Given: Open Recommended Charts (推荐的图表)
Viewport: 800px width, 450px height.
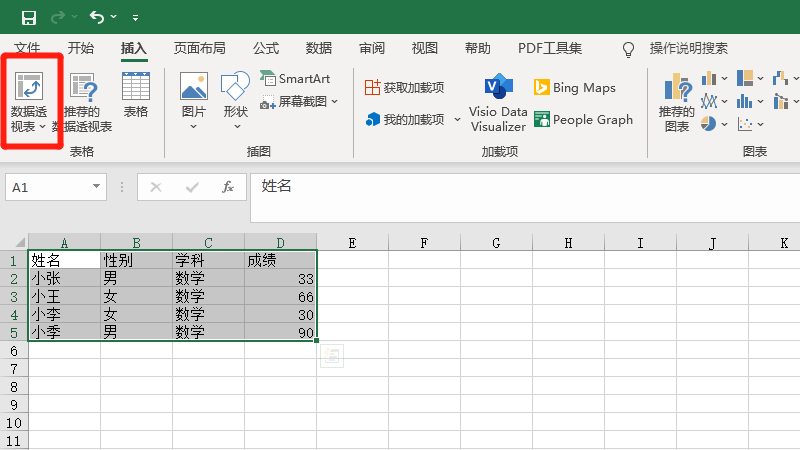Looking at the screenshot, I should (677, 102).
